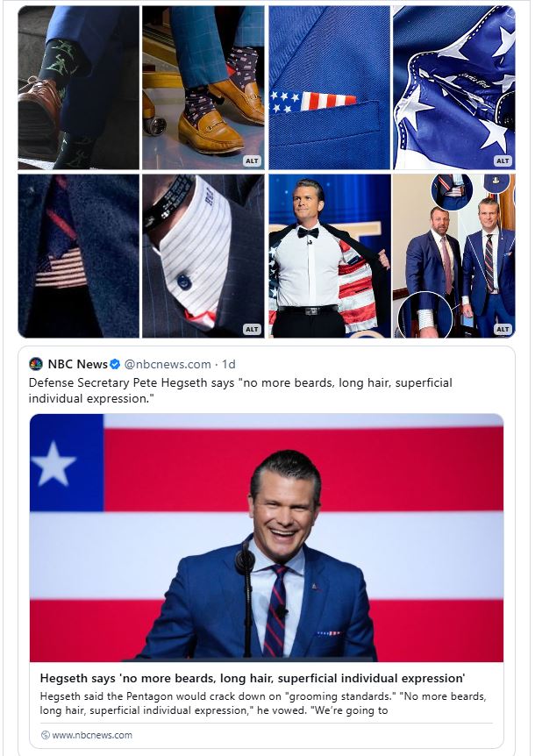Image resolution: width=535 pixels, height=756 pixels.
Task: Click the NBC News peacock avatar
Action: [36, 364]
